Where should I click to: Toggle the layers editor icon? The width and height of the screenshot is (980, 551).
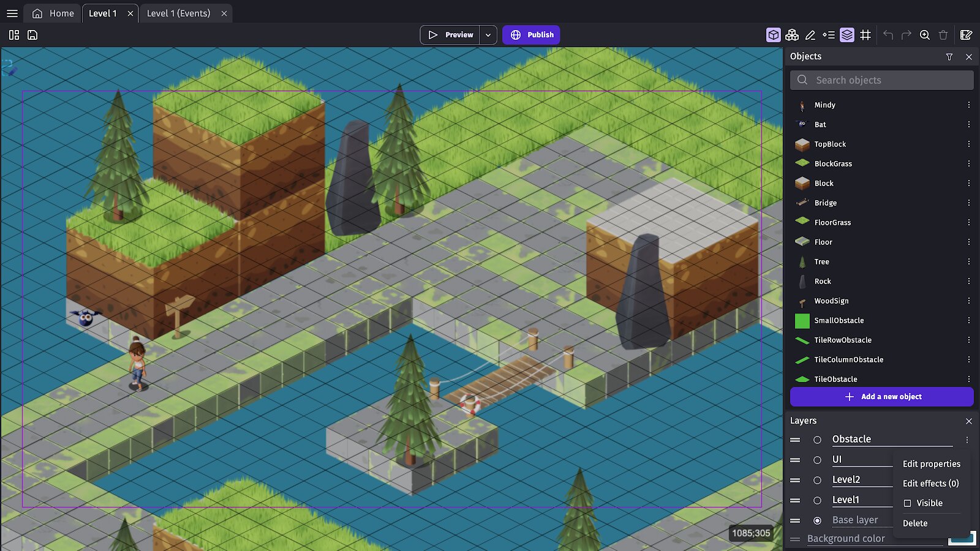click(847, 35)
